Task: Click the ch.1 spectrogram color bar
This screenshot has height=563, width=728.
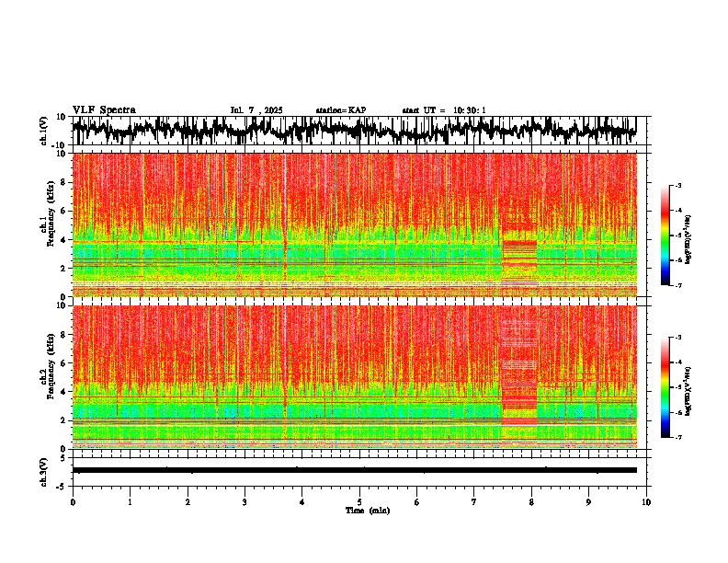Action: pyautogui.click(x=665, y=236)
